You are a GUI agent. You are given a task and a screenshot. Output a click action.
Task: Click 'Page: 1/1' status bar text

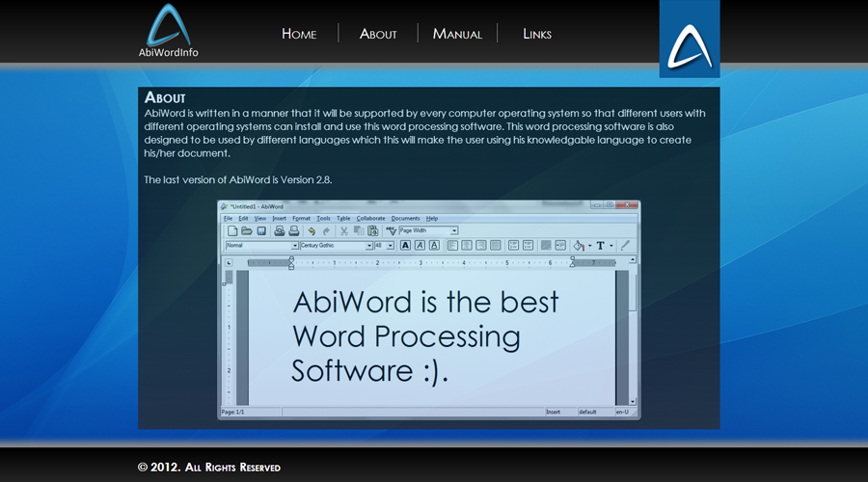pos(233,413)
